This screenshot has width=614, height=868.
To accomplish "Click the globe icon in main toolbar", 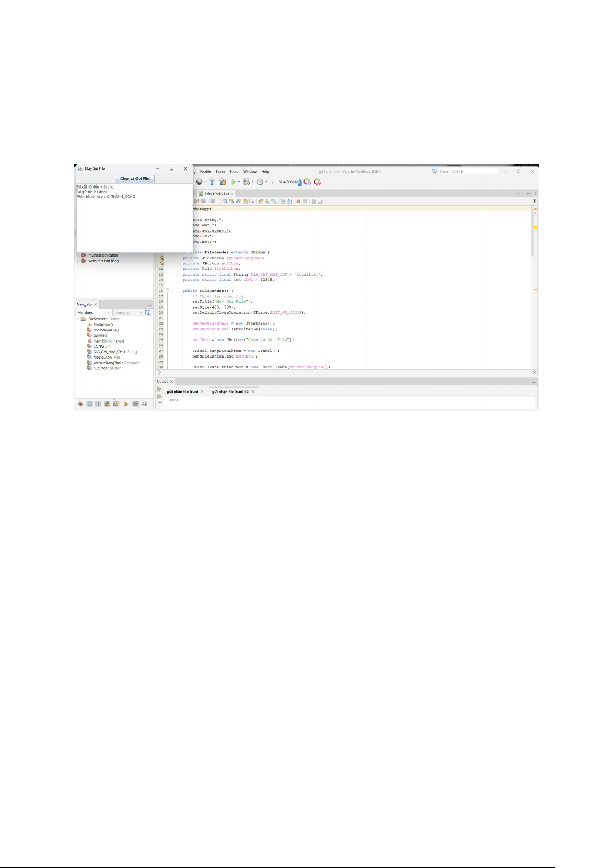I will pos(199,182).
